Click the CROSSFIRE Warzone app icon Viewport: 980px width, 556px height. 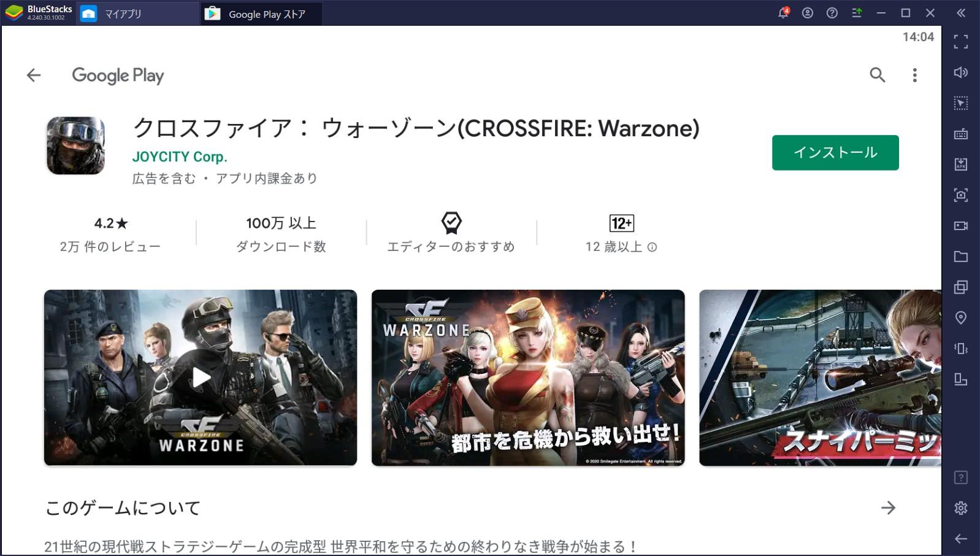[75, 145]
